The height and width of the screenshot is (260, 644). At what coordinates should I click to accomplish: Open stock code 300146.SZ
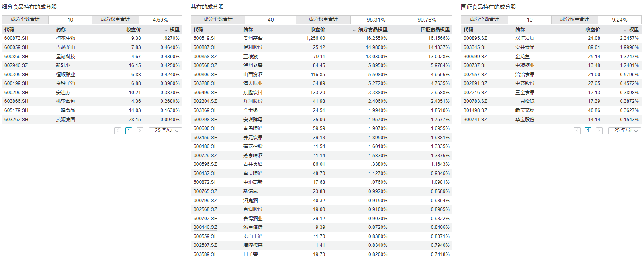206,227
